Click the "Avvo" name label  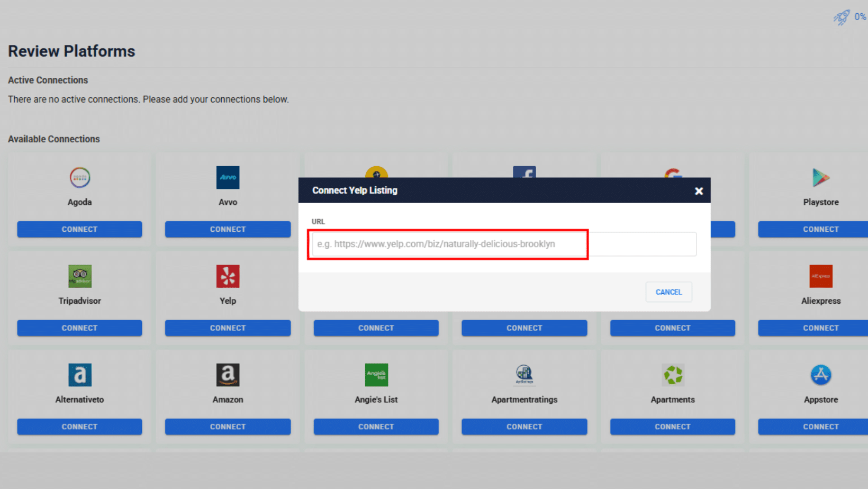click(x=228, y=202)
